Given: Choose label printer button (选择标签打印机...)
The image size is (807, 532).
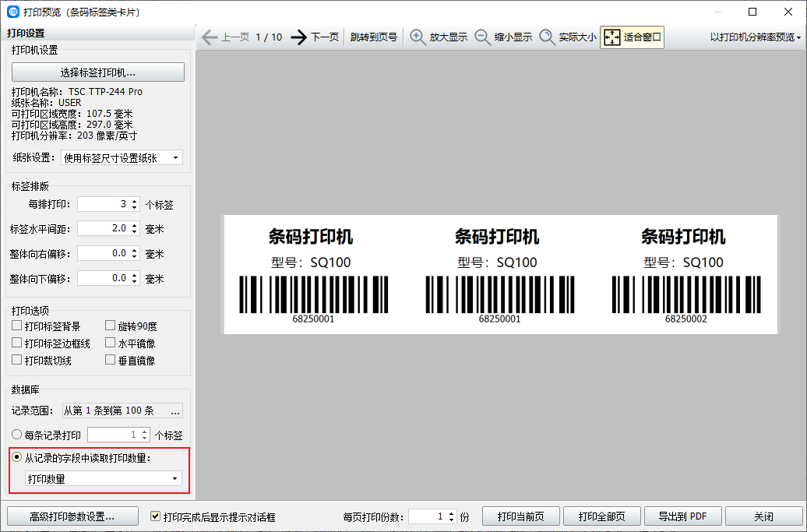Looking at the screenshot, I should (x=98, y=72).
